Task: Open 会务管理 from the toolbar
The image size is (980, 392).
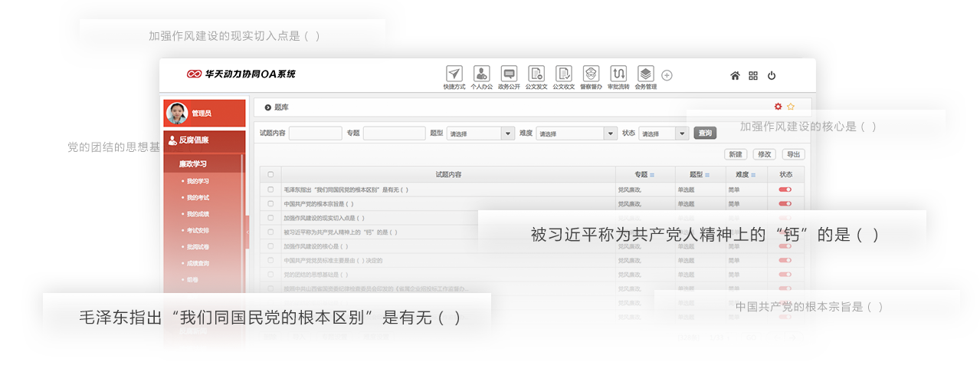Action: tap(645, 74)
